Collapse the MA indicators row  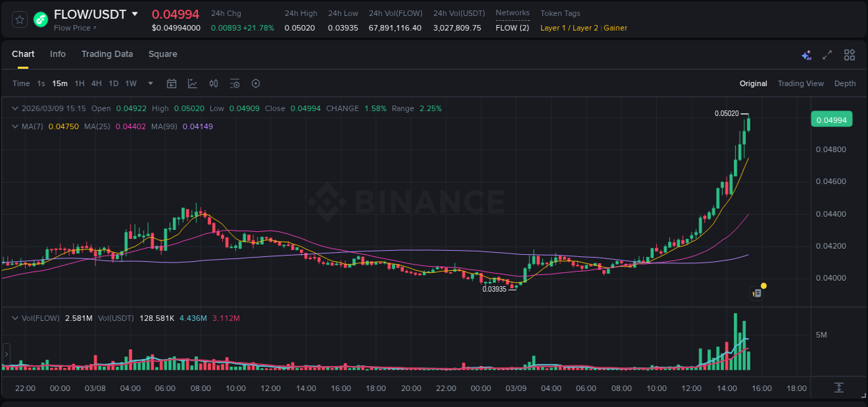15,126
